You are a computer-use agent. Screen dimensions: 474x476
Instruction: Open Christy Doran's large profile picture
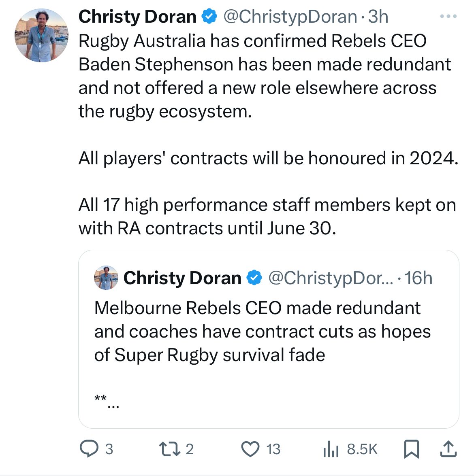point(41,36)
